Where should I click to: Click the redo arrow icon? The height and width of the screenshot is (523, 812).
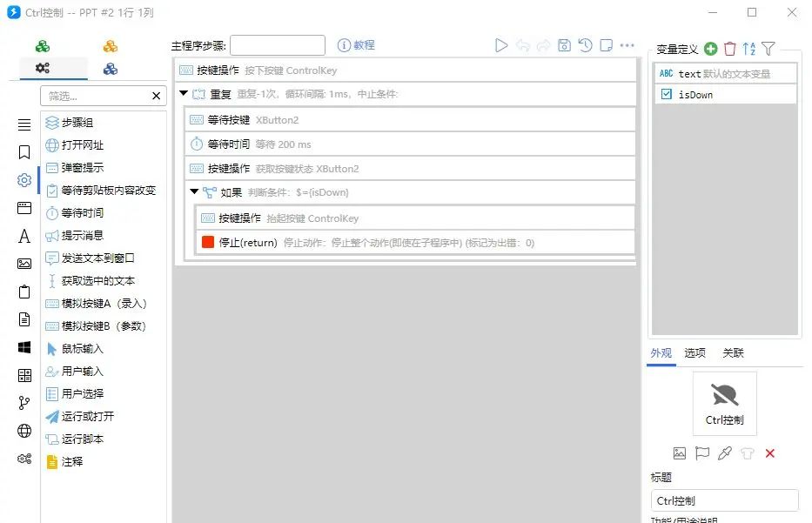(x=543, y=45)
